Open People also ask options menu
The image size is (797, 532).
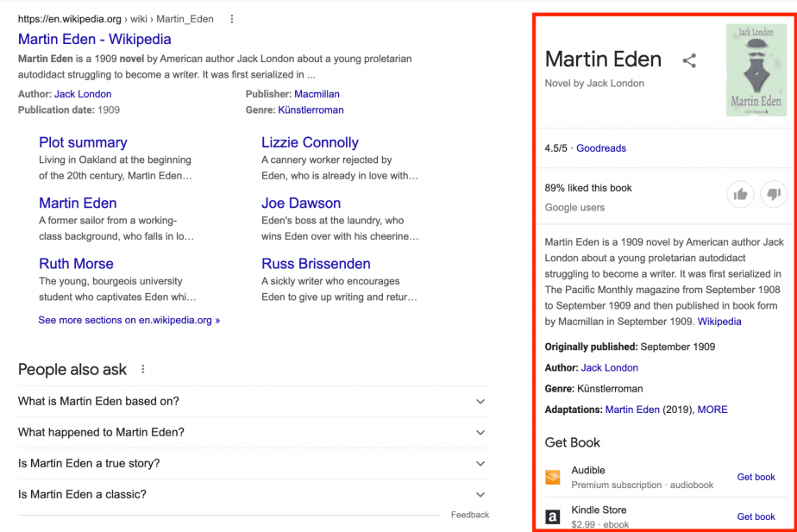pyautogui.click(x=143, y=369)
